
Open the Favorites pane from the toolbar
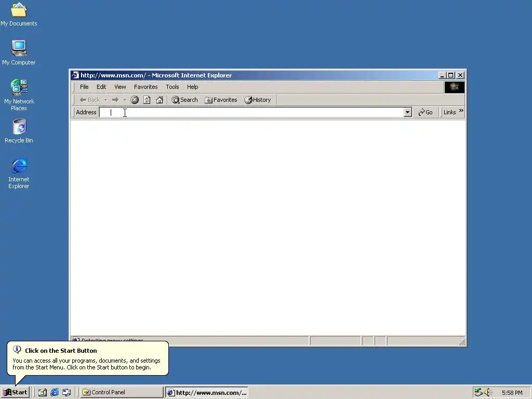click(x=221, y=100)
